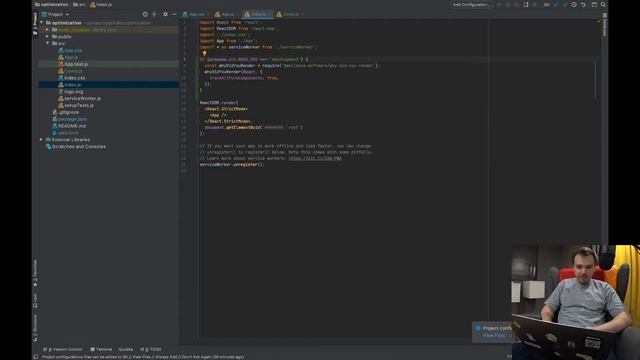
Task: Click the serviceWorker.unregister() code line
Action: pyautogui.click(x=231, y=164)
